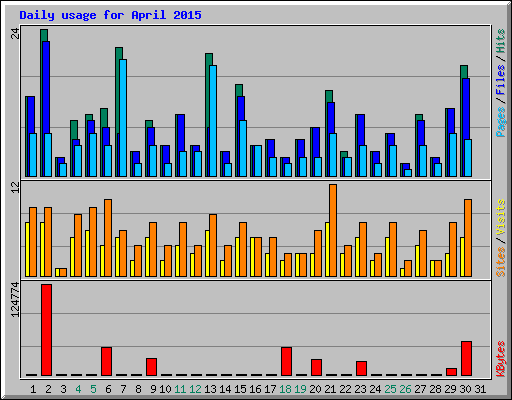Click the yellow "Visits" legend label
Viewport: 512px width, 400px height.
pyautogui.click(x=501, y=218)
